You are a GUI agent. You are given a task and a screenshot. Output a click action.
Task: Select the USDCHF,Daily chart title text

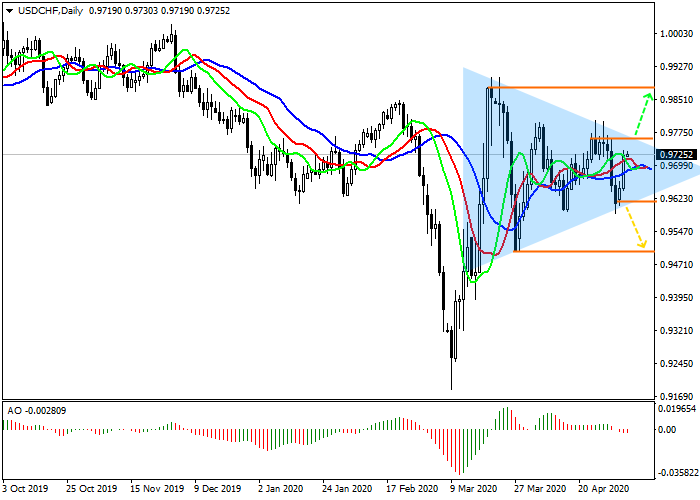tap(51, 10)
